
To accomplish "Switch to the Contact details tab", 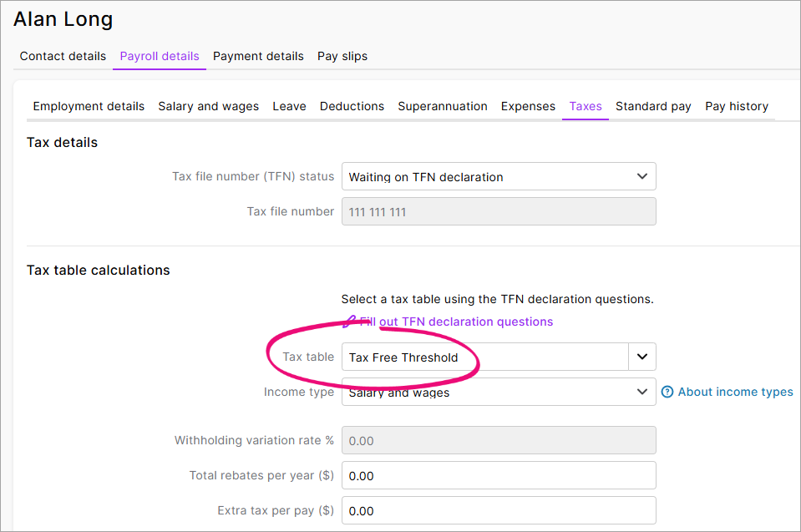I will click(63, 56).
